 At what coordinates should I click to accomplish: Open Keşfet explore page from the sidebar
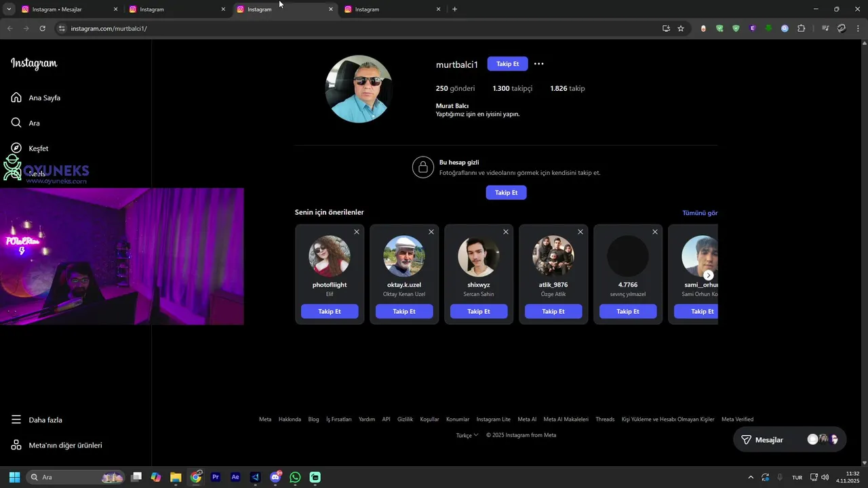click(29, 148)
